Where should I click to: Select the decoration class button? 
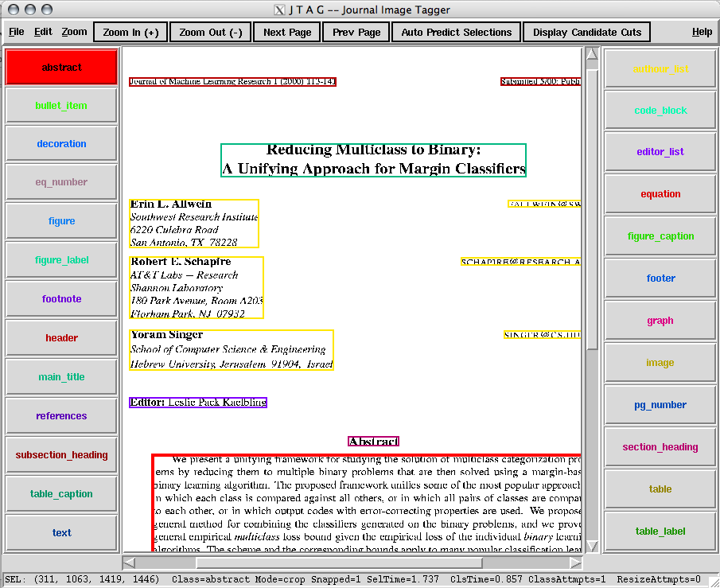(61, 144)
